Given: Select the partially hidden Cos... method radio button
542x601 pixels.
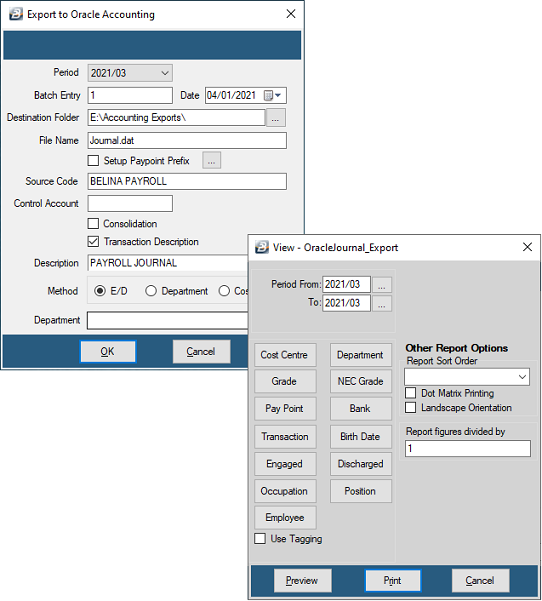Looking at the screenshot, I should click(x=224, y=291).
